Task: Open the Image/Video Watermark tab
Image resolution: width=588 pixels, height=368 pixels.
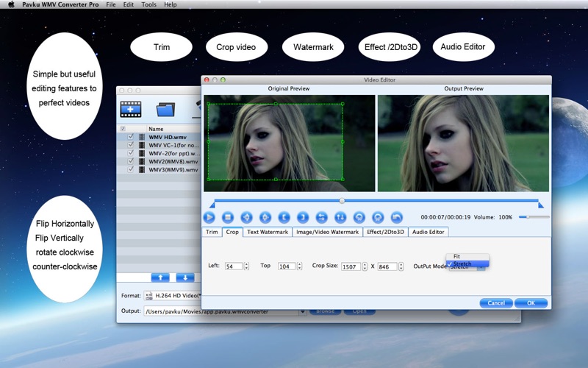Action: [327, 232]
